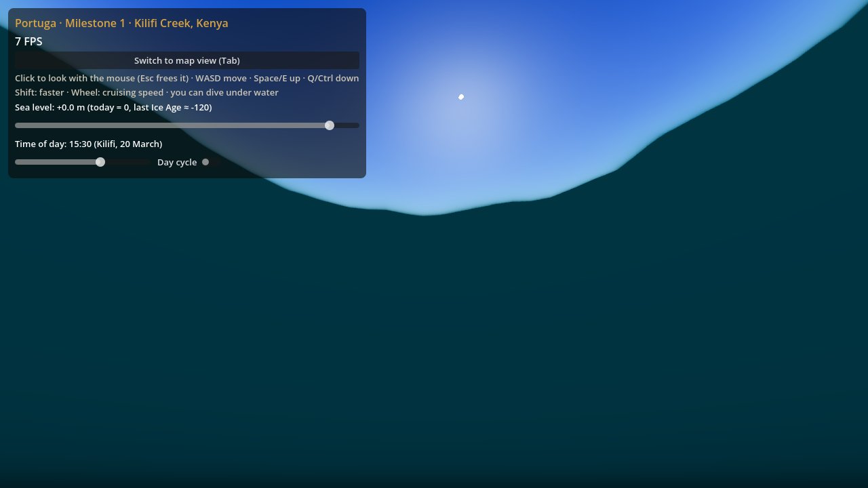Click the 7 FPS counter

[28, 41]
